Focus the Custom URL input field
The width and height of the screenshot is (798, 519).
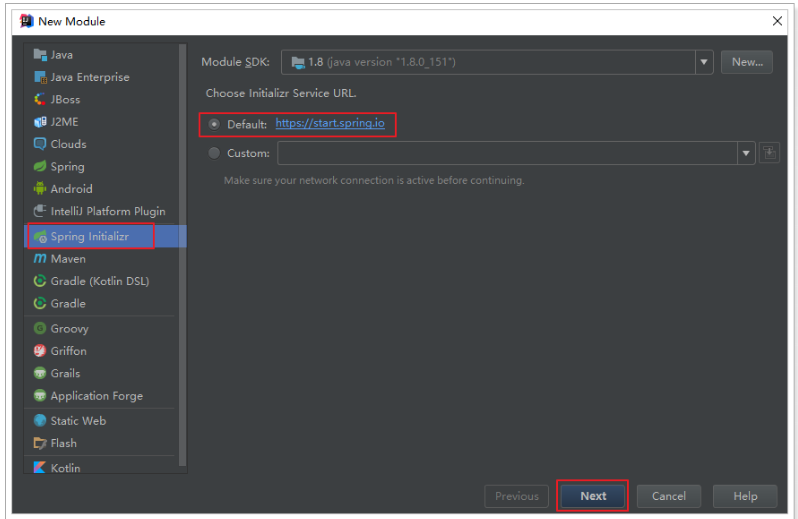507,153
